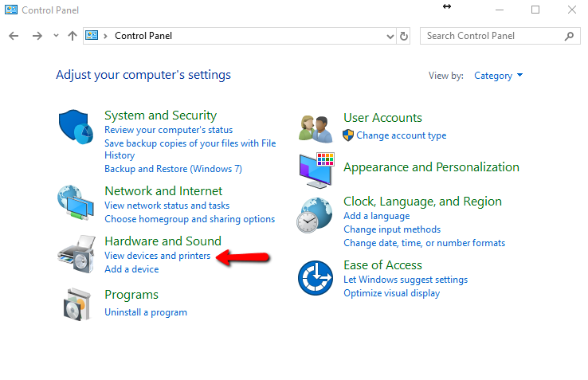The width and height of the screenshot is (588, 380).
Task: Open Clock, Language, and Region category
Action: (422, 202)
